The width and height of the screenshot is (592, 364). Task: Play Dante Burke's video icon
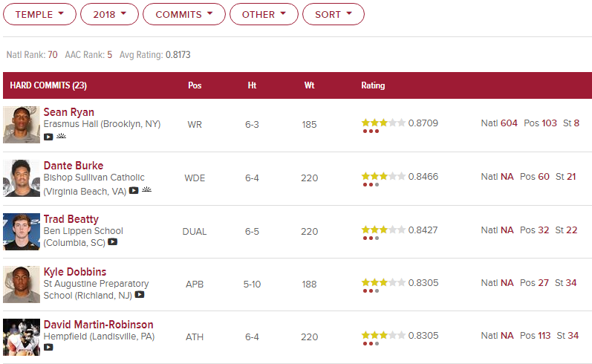click(134, 190)
